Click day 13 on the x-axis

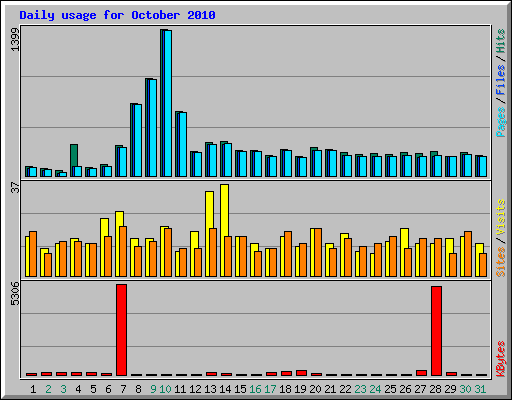tap(210, 389)
